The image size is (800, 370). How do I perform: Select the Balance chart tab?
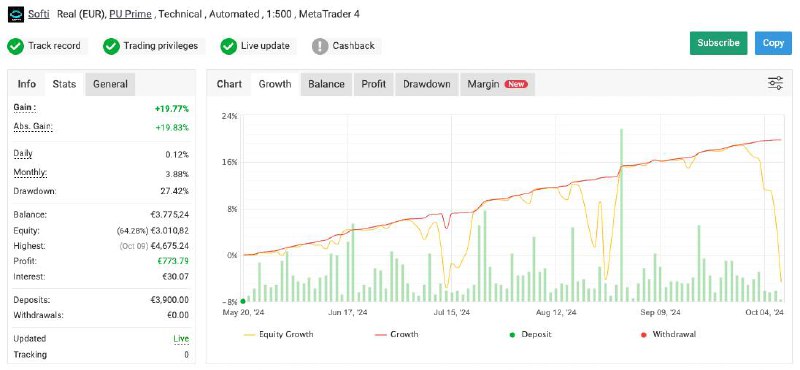326,84
